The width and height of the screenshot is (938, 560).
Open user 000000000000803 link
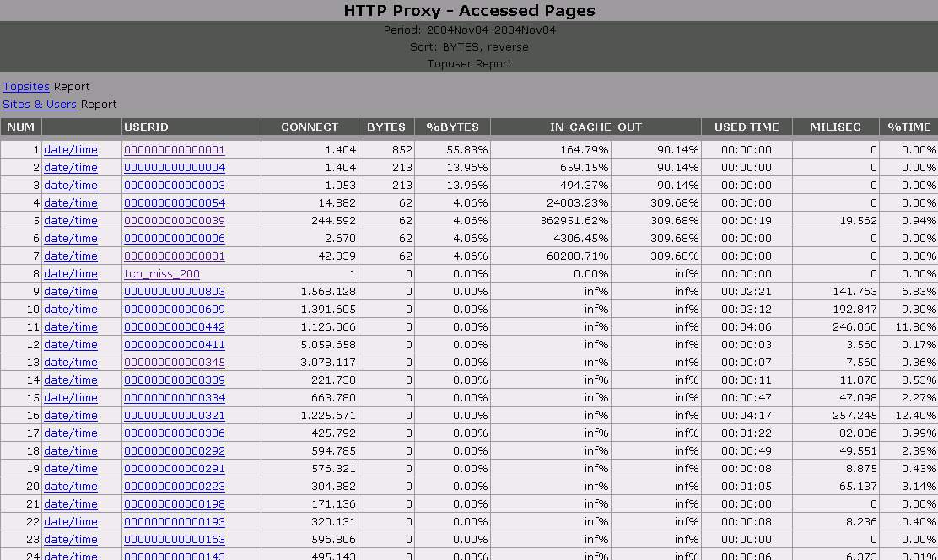[x=175, y=291]
